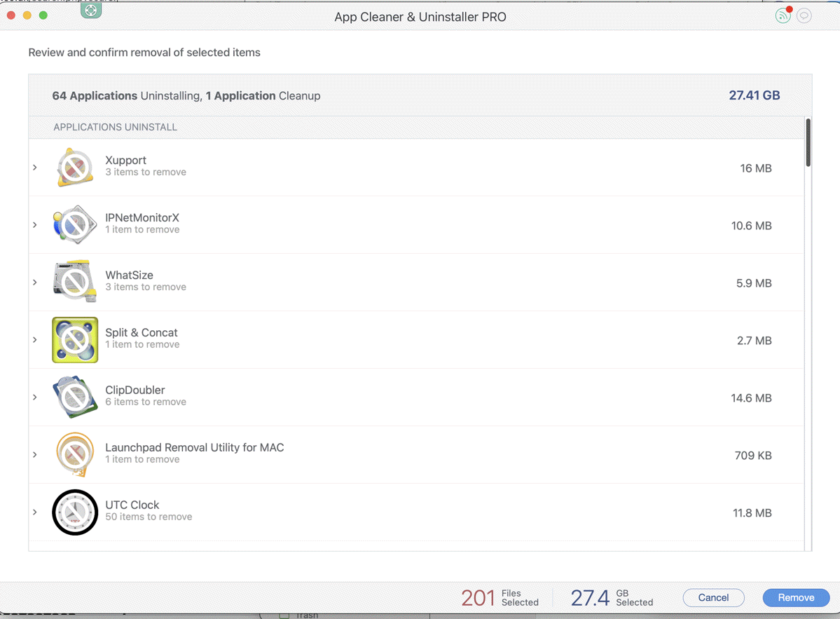Select the ClipDoubler name text
Image resolution: width=840 pixels, height=619 pixels.
(x=135, y=390)
